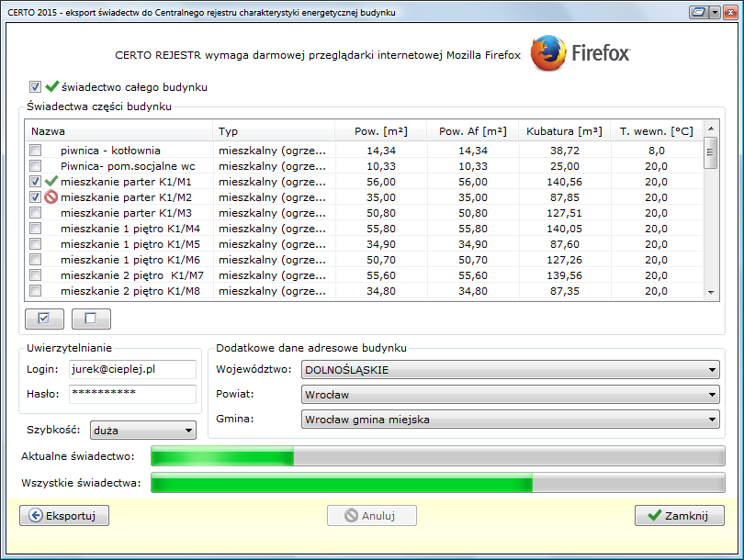Image resolution: width=744 pixels, height=560 pixels.
Task: Click temperature value 8,0
Action: click(x=656, y=151)
